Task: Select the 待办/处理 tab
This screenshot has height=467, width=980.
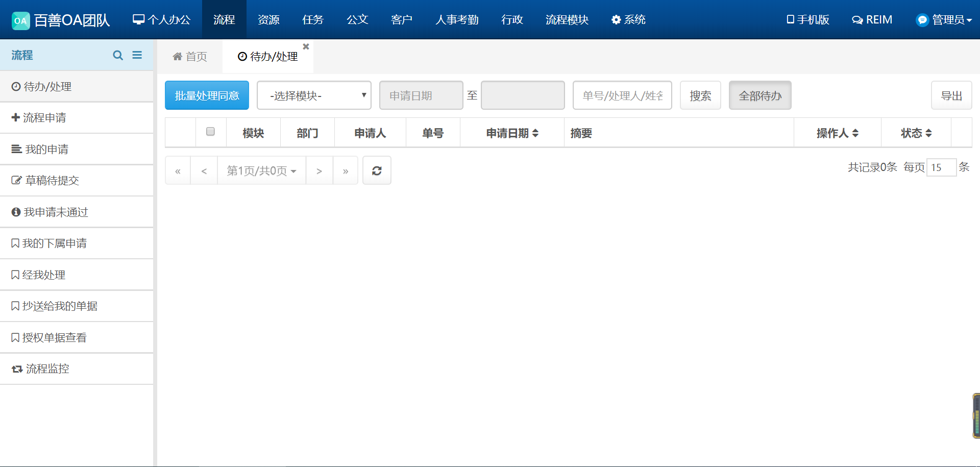Action: coord(268,57)
